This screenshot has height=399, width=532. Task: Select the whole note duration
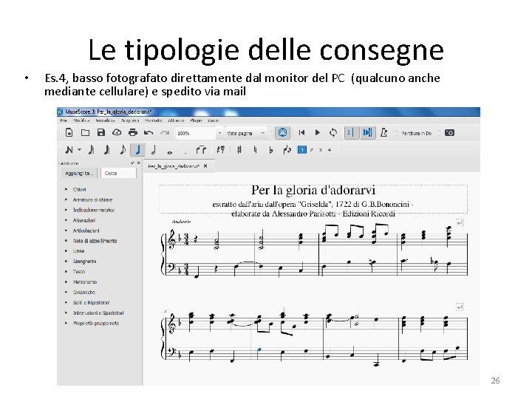tap(170, 153)
